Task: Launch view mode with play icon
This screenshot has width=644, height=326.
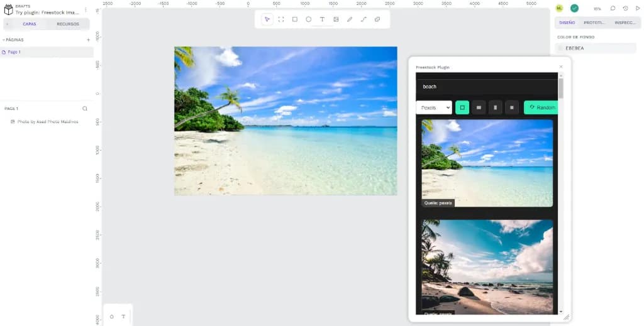Action: coord(638,8)
